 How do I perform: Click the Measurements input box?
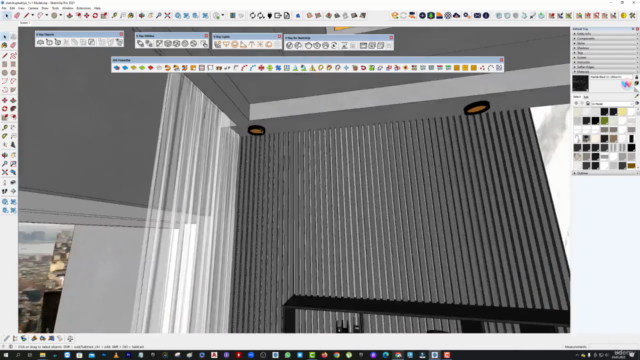pyautogui.click(x=612, y=347)
